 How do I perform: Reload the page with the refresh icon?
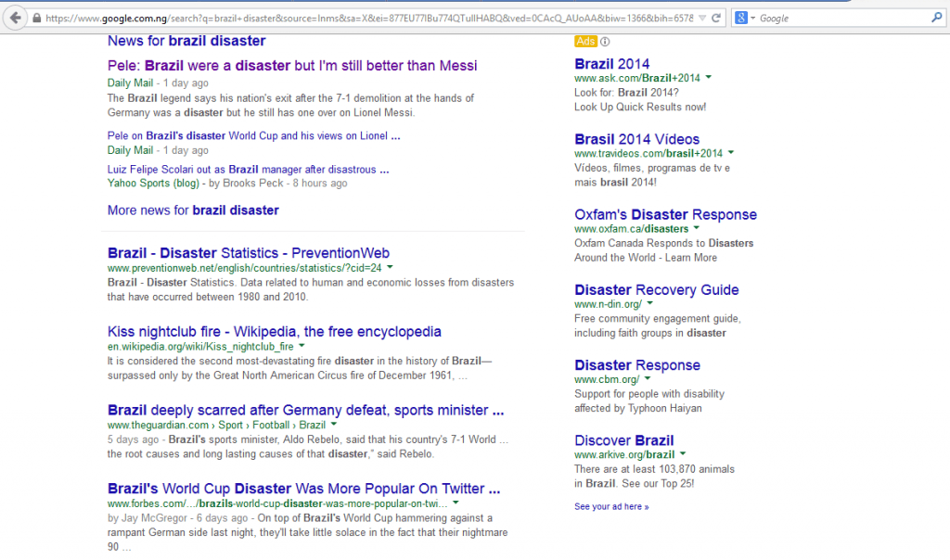pyautogui.click(x=716, y=19)
